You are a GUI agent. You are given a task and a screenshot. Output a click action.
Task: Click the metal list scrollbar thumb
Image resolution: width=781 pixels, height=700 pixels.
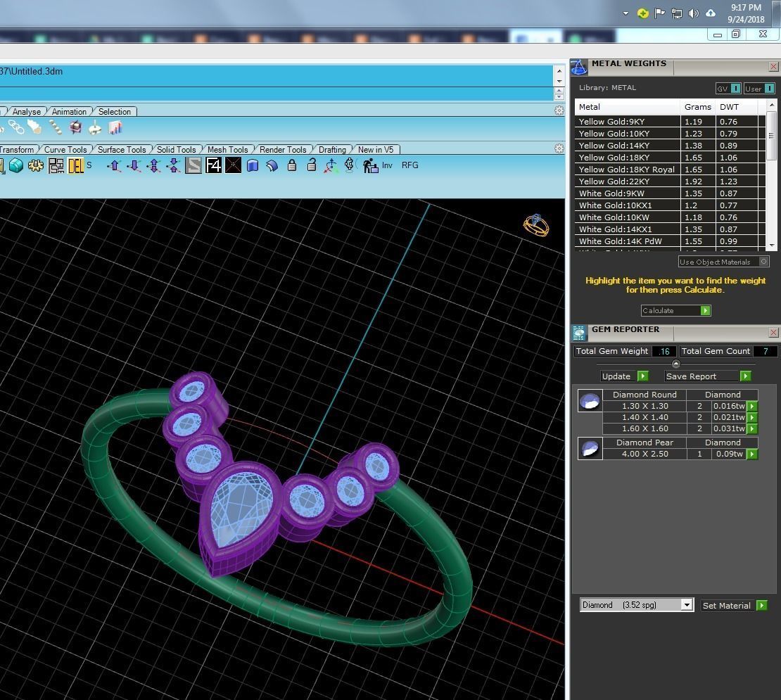(771, 135)
